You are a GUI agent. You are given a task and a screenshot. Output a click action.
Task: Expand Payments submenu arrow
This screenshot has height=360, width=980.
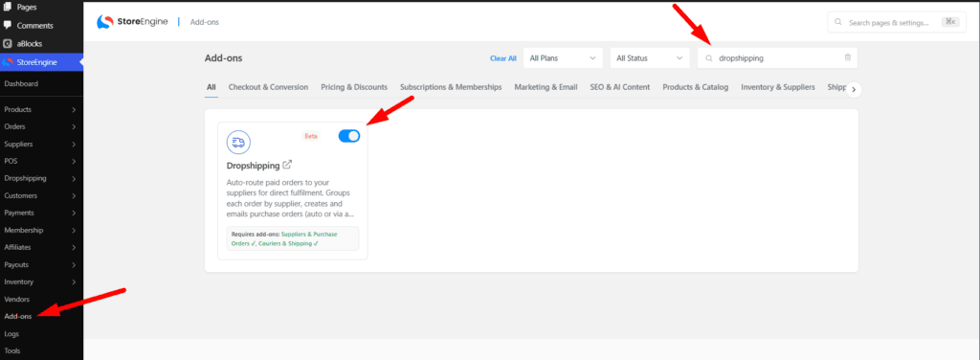click(75, 213)
